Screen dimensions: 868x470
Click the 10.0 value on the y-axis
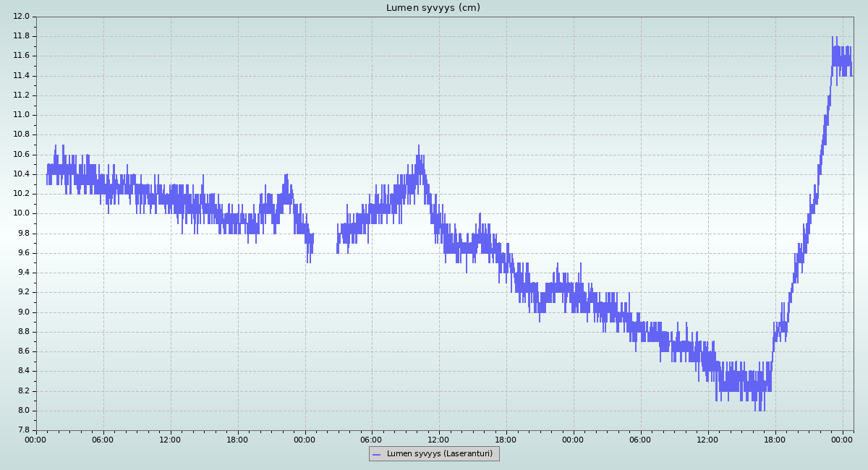click(22, 213)
